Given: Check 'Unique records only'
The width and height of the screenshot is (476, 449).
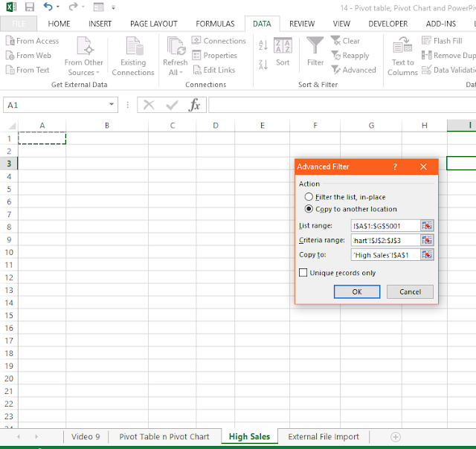Looking at the screenshot, I should click(337, 273).
